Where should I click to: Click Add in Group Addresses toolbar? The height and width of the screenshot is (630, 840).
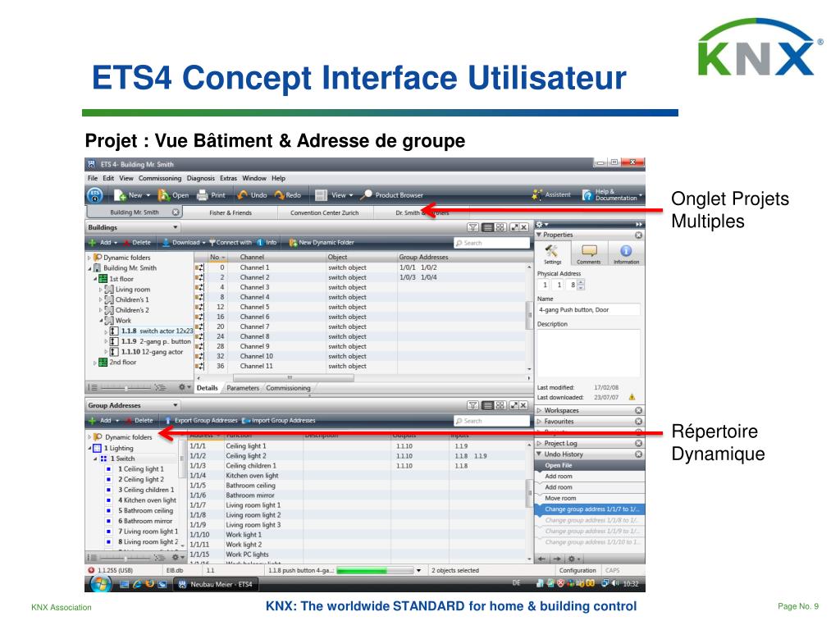point(103,421)
